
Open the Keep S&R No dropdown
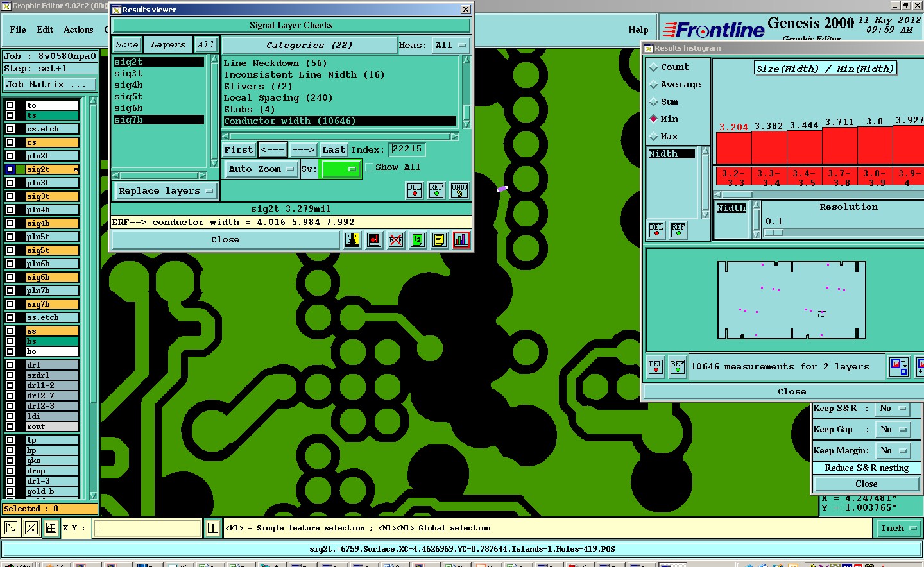(893, 409)
